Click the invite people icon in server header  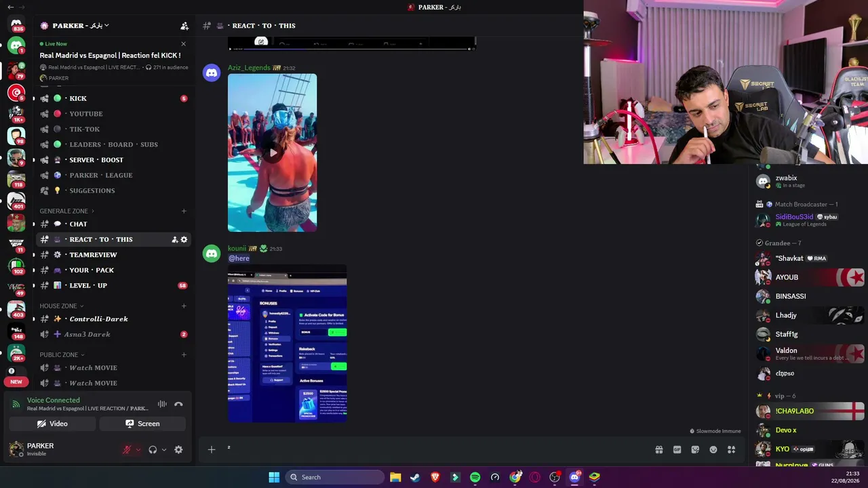[x=184, y=26]
